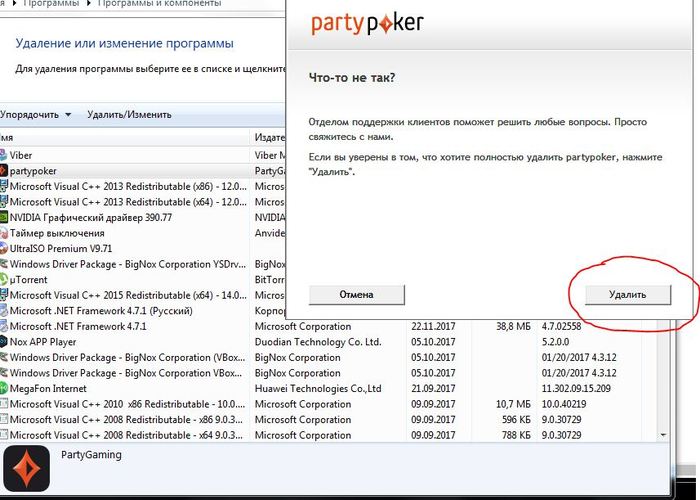Click the BigNox YSDrv driver package icon

[4, 264]
